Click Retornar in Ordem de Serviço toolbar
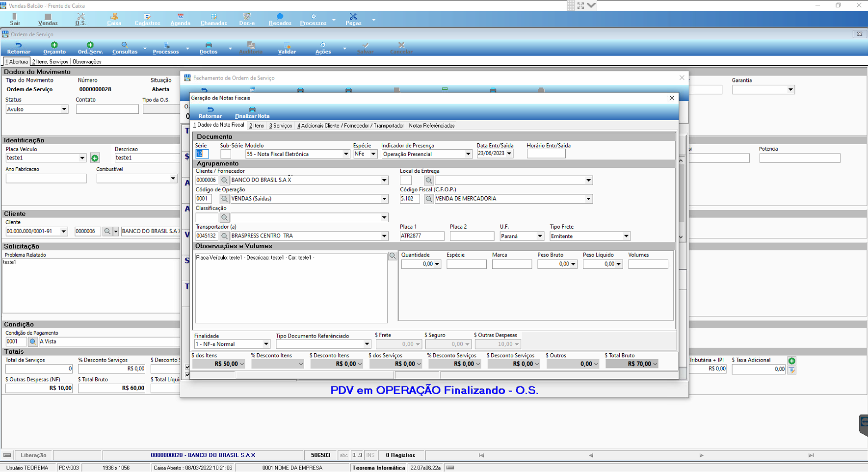868x472 pixels. 19,48
